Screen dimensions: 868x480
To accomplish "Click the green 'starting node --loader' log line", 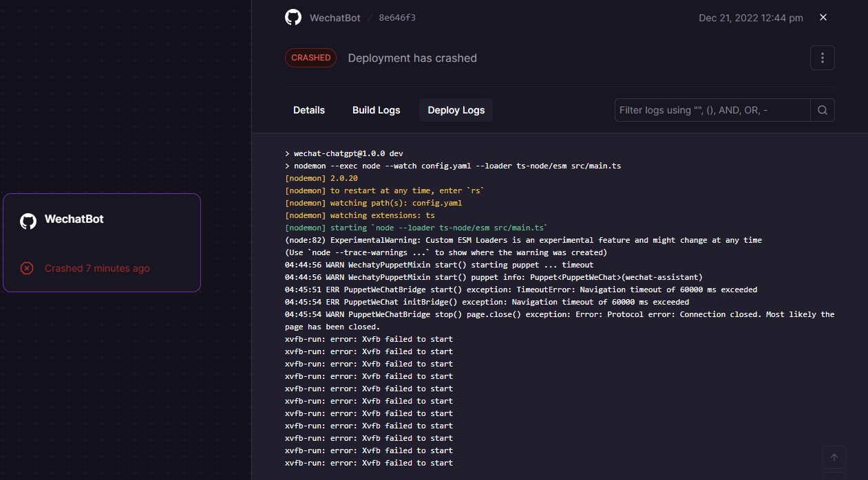I will click(416, 228).
